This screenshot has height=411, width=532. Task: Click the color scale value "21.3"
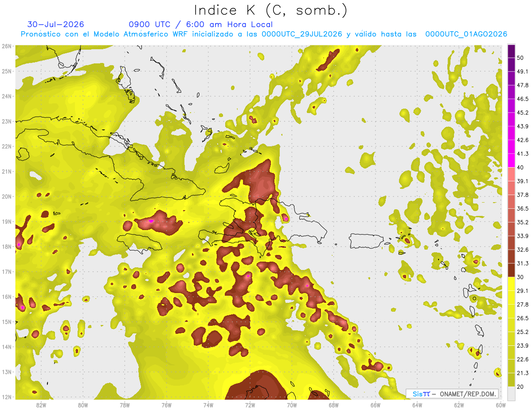[x=522, y=373]
